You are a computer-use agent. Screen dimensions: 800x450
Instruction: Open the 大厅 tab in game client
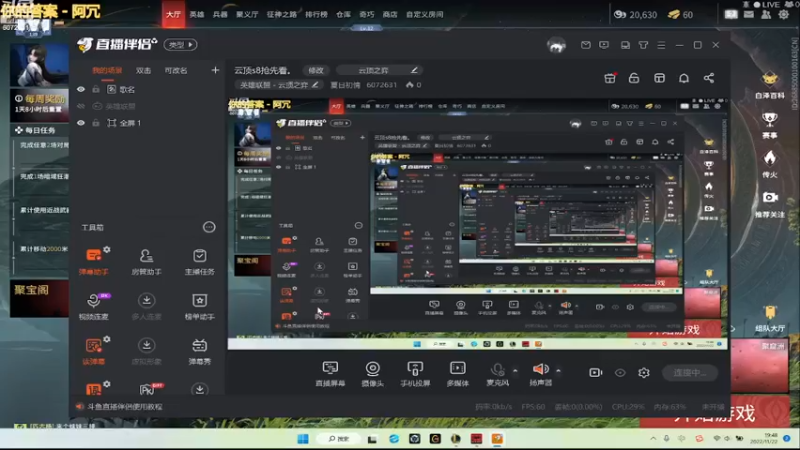[173, 14]
